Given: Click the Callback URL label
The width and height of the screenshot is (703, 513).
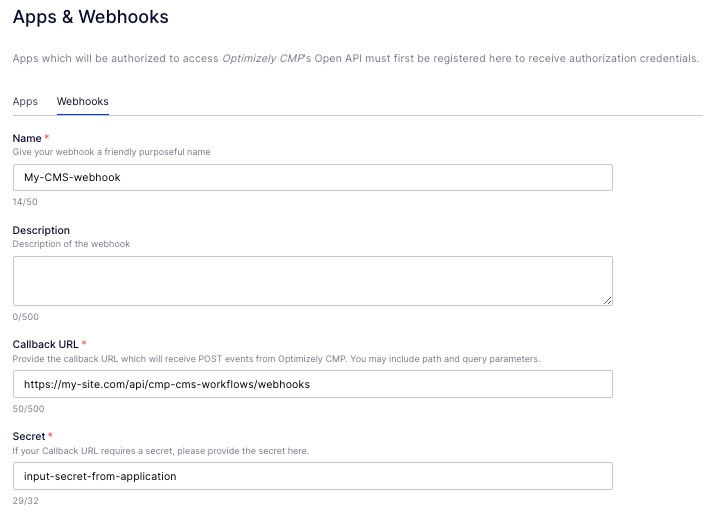Looking at the screenshot, I should (46, 344).
